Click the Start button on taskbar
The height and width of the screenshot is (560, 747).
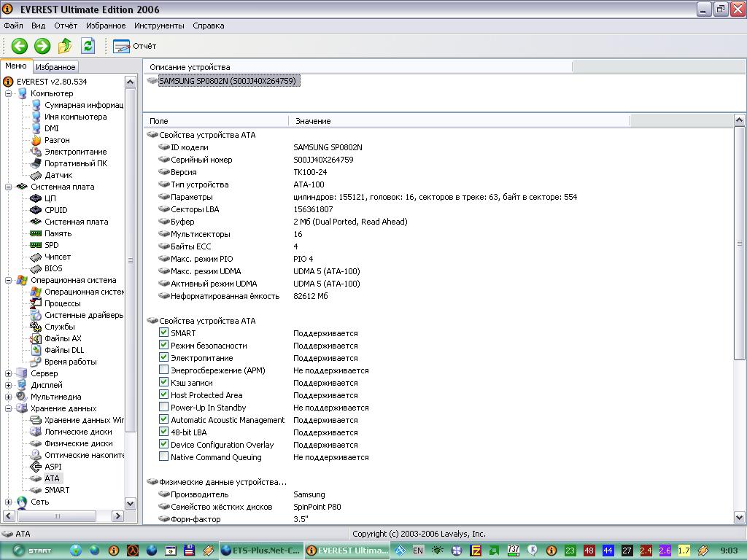[x=31, y=551]
